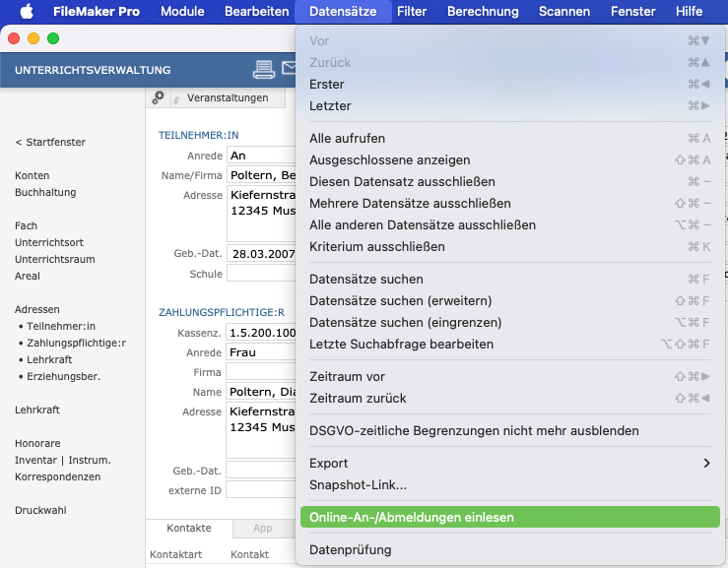Click the Name/Firma field

click(x=261, y=175)
